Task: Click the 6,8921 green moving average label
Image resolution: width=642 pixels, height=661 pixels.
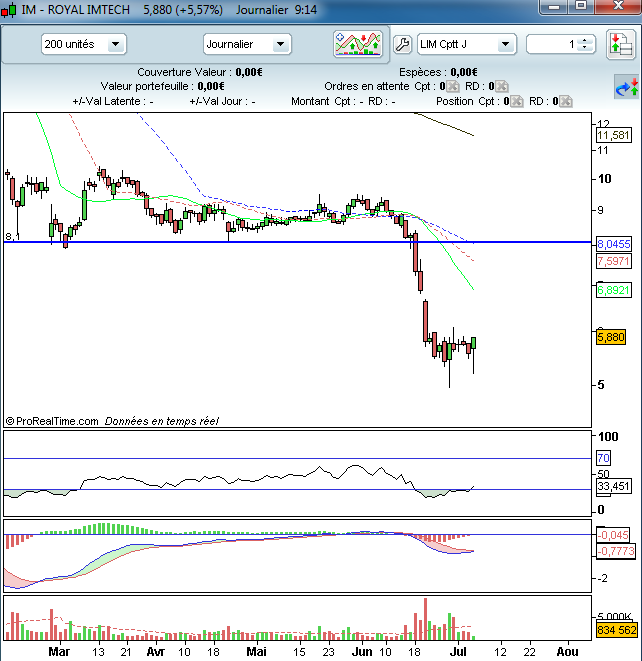Action: [614, 290]
